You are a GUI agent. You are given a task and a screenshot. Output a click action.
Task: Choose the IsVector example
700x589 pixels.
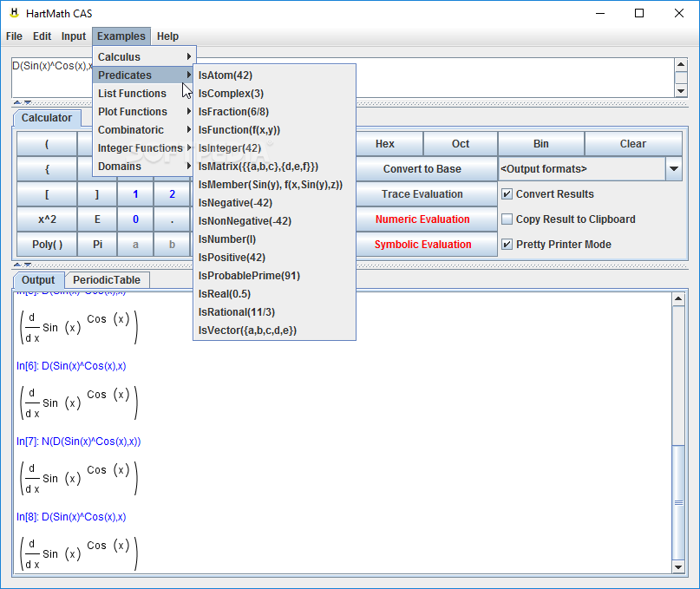click(x=274, y=330)
